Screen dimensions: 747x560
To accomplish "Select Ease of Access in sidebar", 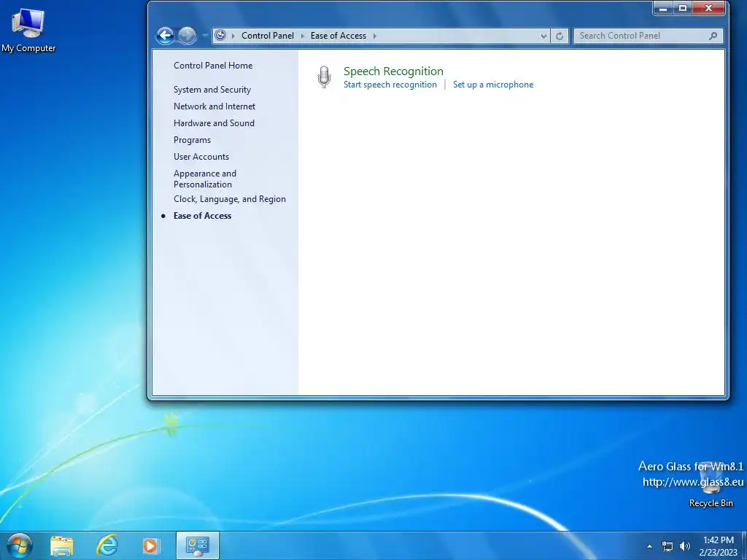I will point(203,216).
